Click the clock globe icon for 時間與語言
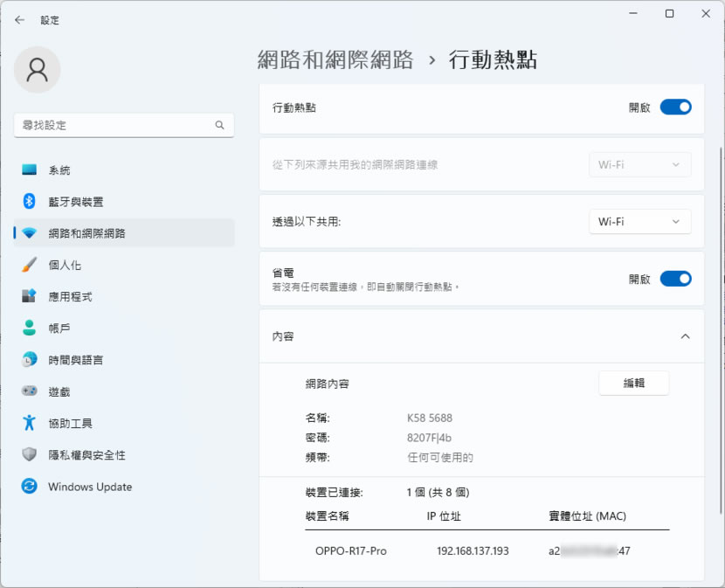Viewport: 725px width, 588px height. click(29, 359)
